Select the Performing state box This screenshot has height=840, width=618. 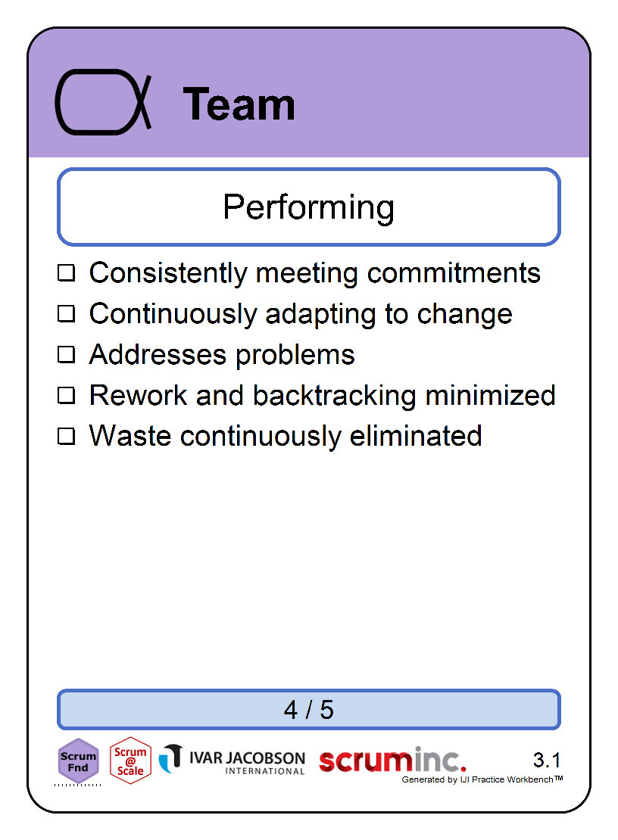pyautogui.click(x=309, y=207)
